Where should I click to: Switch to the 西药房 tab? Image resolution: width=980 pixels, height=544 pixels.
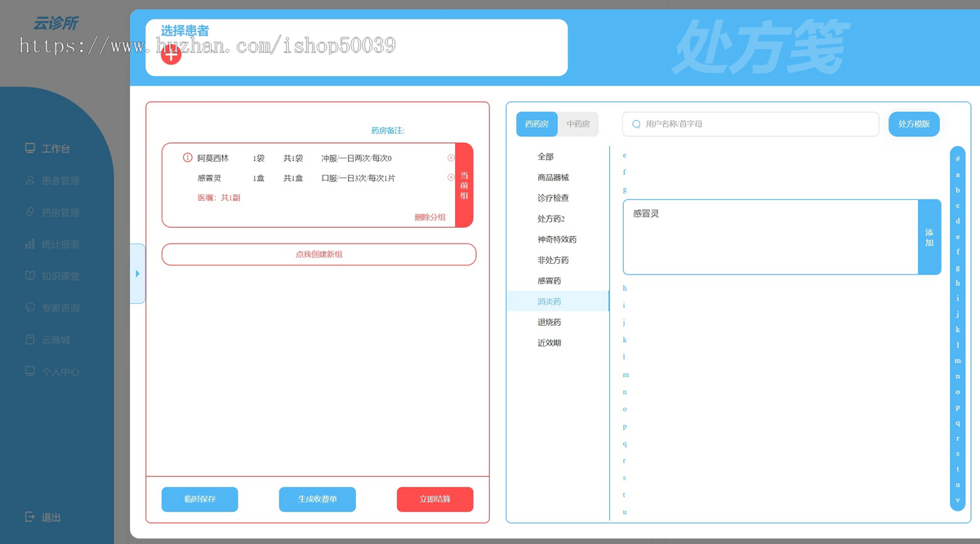[x=537, y=124]
